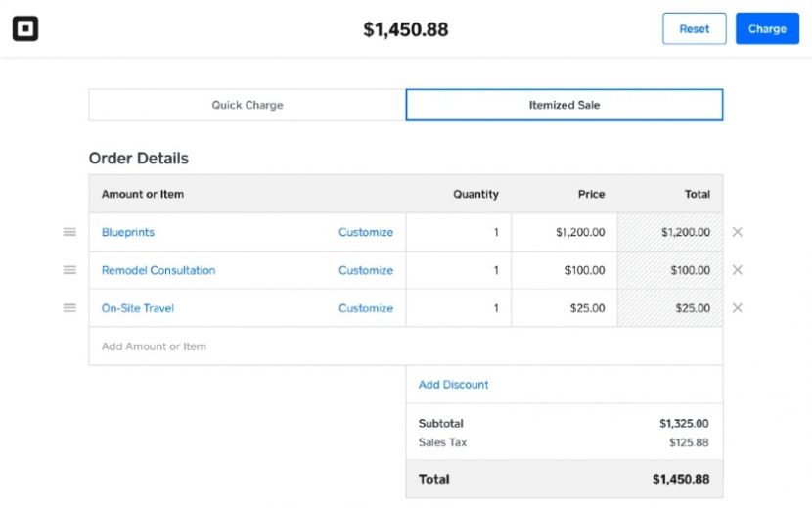
Task: Select the Itemized Sale tab
Action: pyautogui.click(x=564, y=105)
